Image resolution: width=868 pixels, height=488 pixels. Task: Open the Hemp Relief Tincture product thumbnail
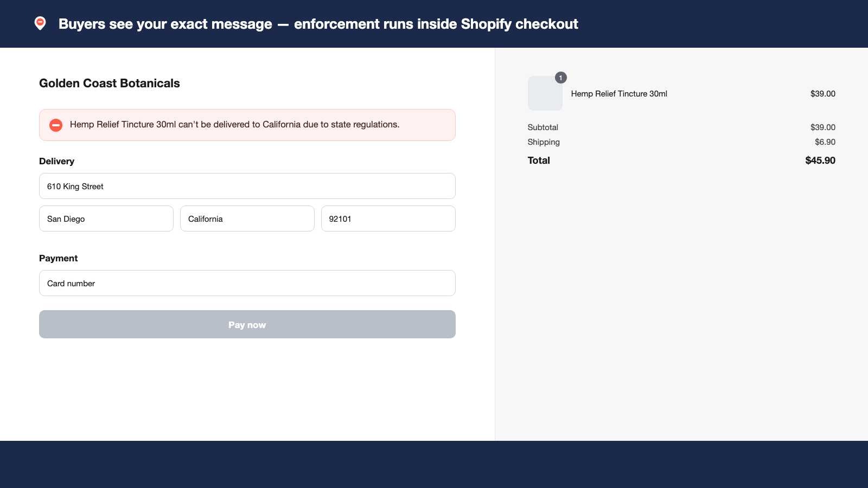[x=545, y=93]
